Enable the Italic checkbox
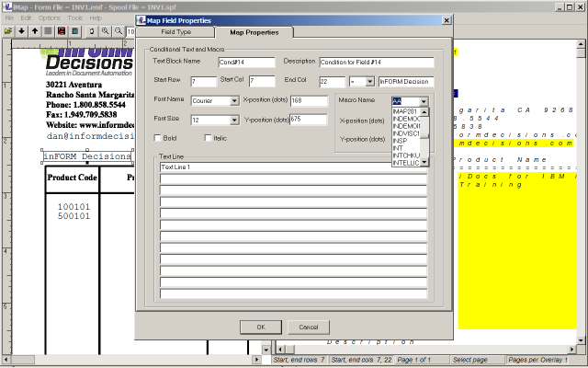Image resolution: width=588 pixels, height=368 pixels. tap(209, 138)
